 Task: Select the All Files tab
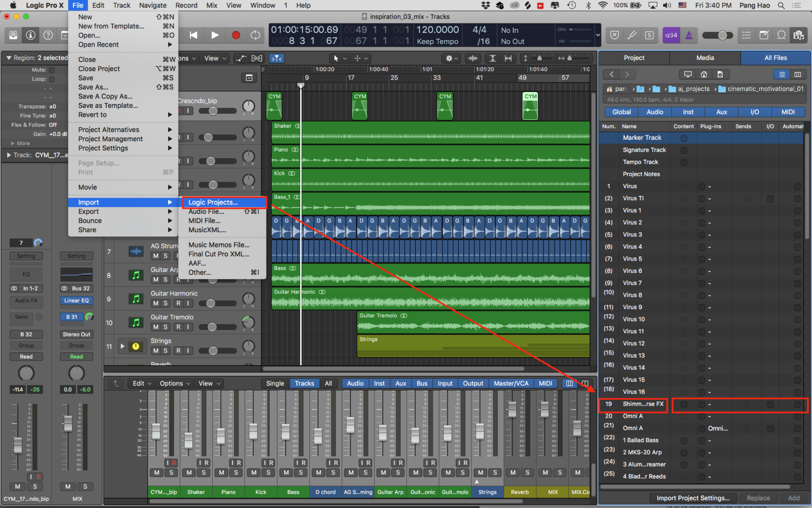click(x=775, y=58)
